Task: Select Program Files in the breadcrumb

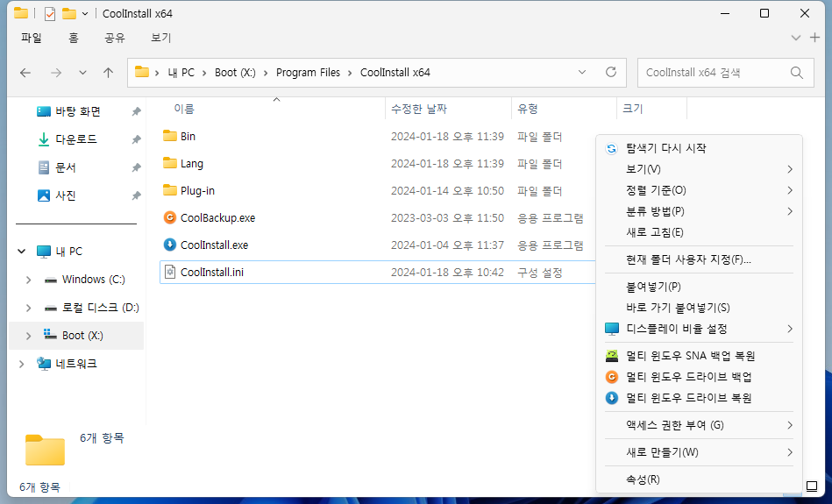Action: click(308, 73)
